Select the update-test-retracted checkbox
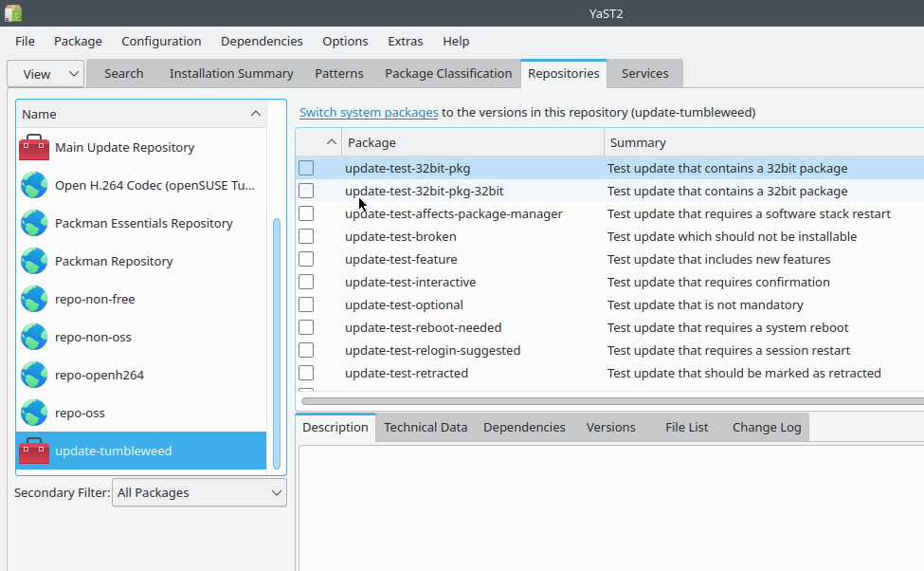The image size is (924, 571). tap(306, 373)
